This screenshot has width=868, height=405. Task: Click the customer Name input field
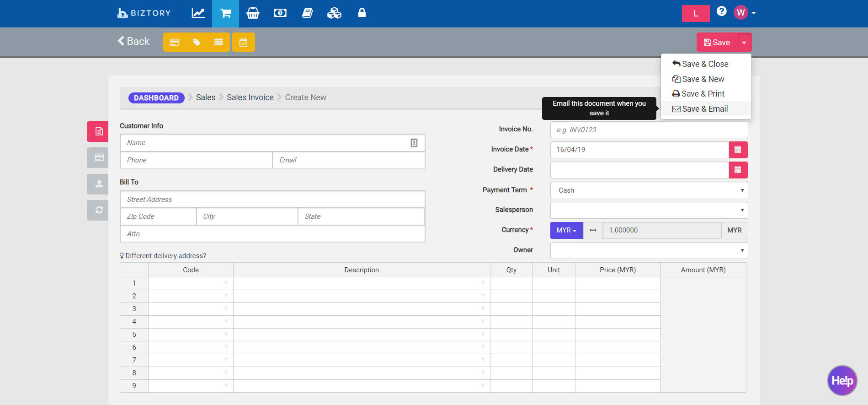272,143
